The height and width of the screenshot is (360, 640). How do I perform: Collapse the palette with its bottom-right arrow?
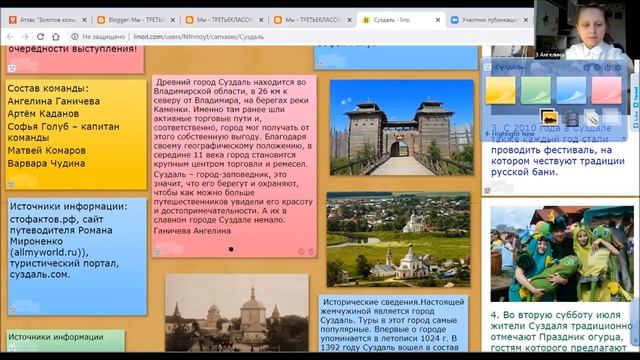coord(623,139)
